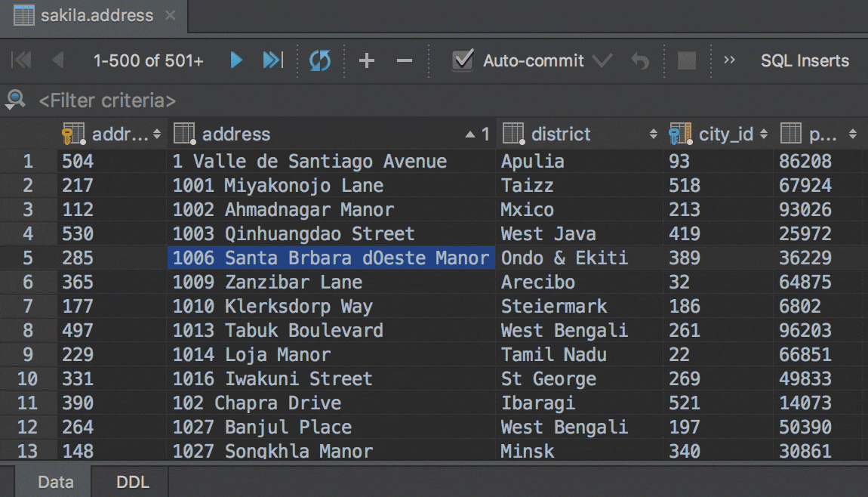The height and width of the screenshot is (497, 868).
Task: Sort by the address column header
Action: (331, 134)
